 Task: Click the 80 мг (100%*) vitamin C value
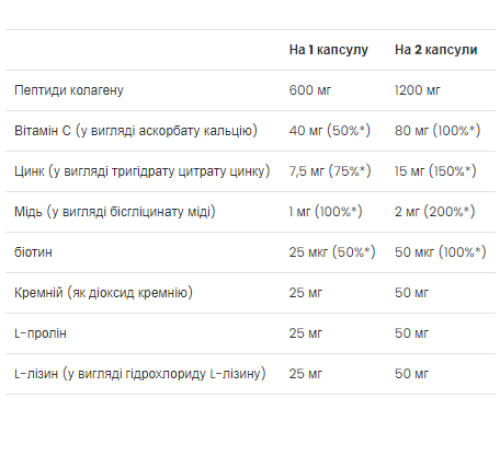pyautogui.click(x=438, y=131)
